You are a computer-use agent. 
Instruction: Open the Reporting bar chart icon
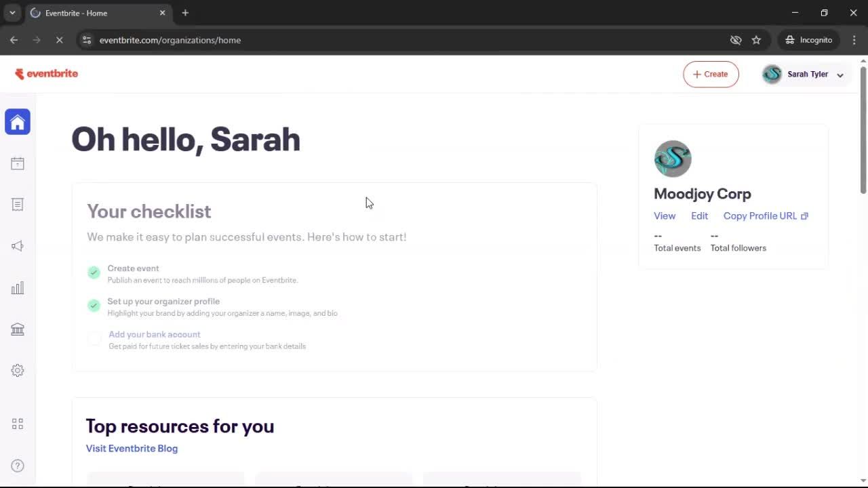tap(18, 288)
